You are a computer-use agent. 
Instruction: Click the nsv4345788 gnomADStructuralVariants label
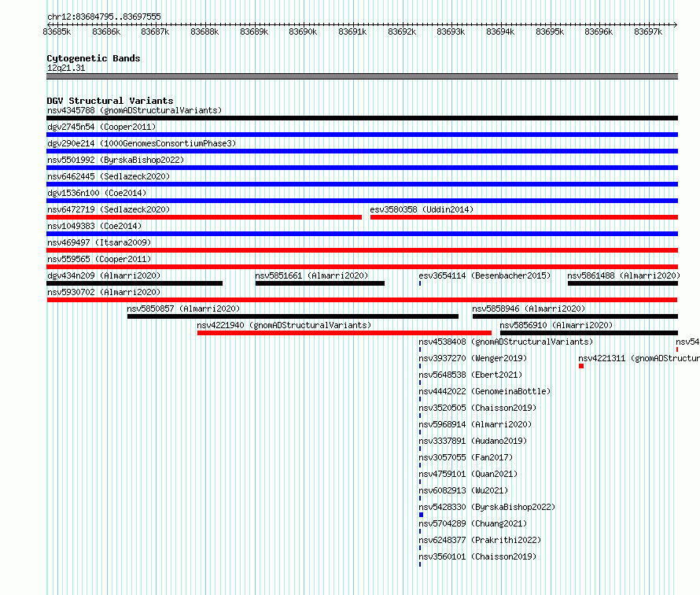[x=134, y=110]
